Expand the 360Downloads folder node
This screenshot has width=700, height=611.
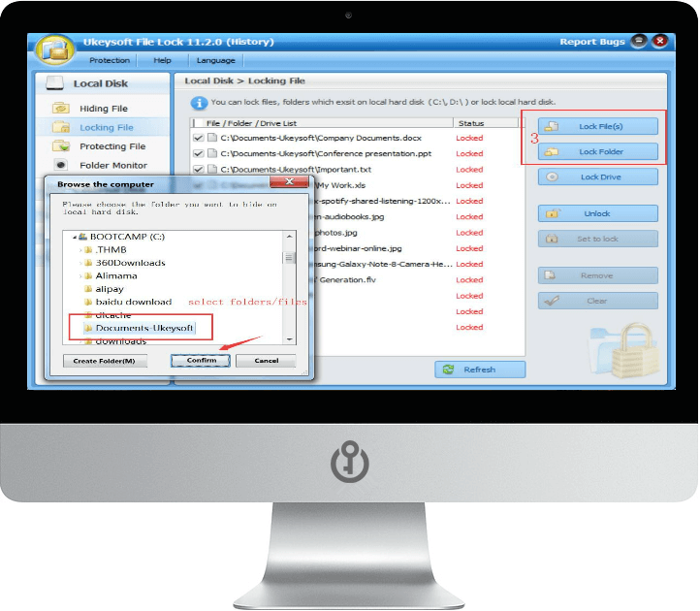tap(80, 263)
